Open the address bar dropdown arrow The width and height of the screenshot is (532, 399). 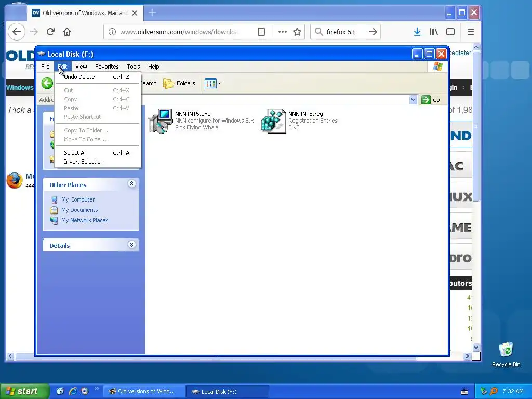point(413,100)
